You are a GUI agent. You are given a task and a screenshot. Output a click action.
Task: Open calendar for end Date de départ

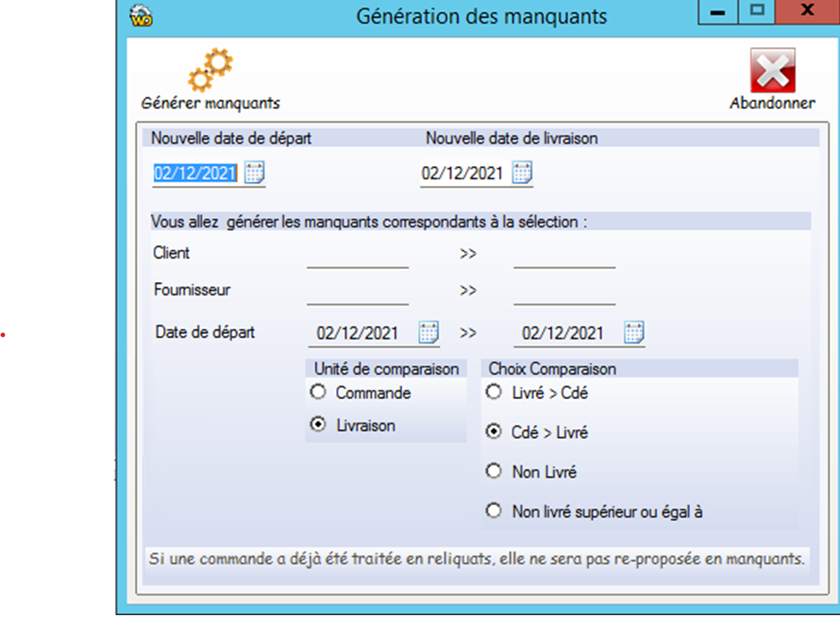[x=634, y=332]
